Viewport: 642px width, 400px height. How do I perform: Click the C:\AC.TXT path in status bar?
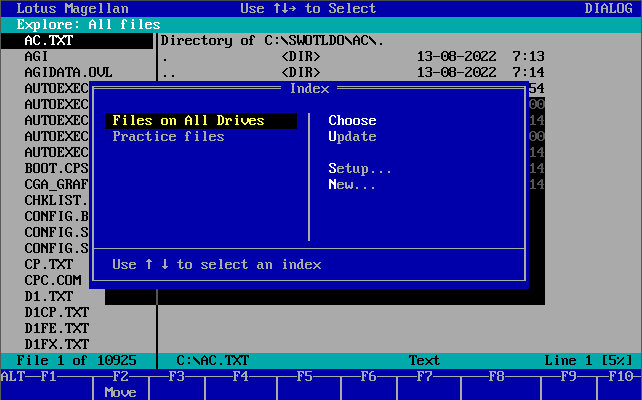coord(212,360)
